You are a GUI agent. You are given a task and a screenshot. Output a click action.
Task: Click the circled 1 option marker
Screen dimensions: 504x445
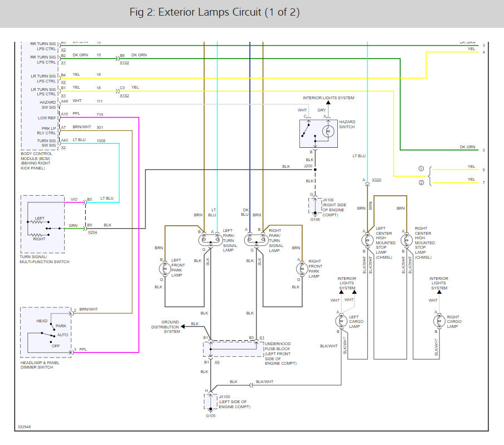point(421,168)
